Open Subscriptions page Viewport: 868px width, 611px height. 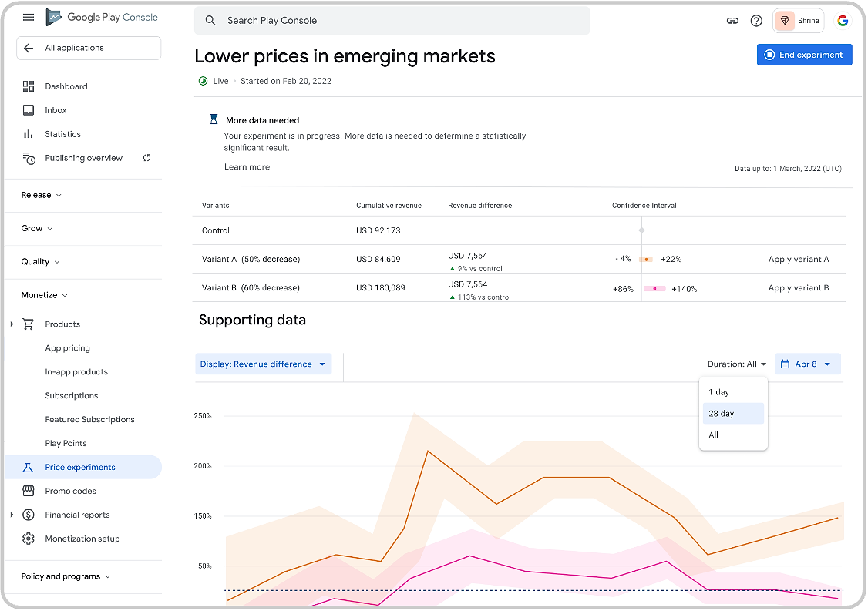click(x=72, y=396)
